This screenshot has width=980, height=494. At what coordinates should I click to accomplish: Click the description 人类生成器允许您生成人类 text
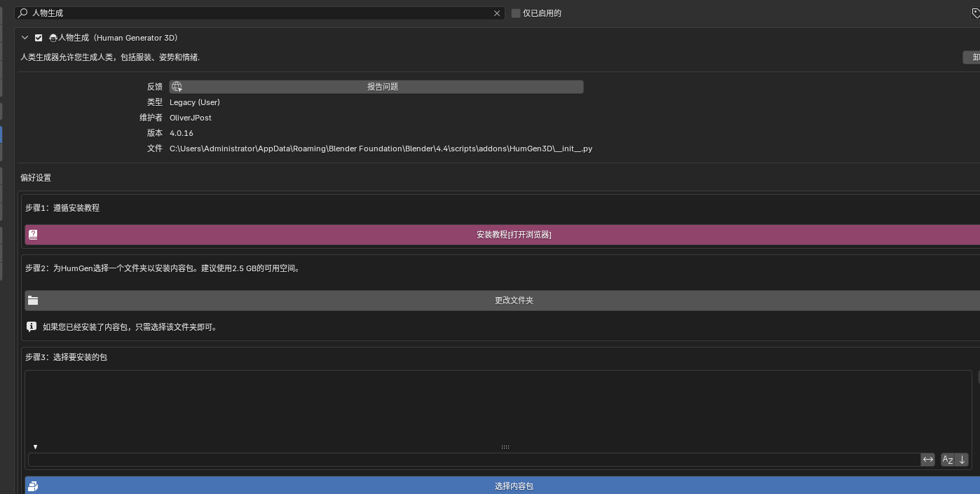[x=110, y=57]
